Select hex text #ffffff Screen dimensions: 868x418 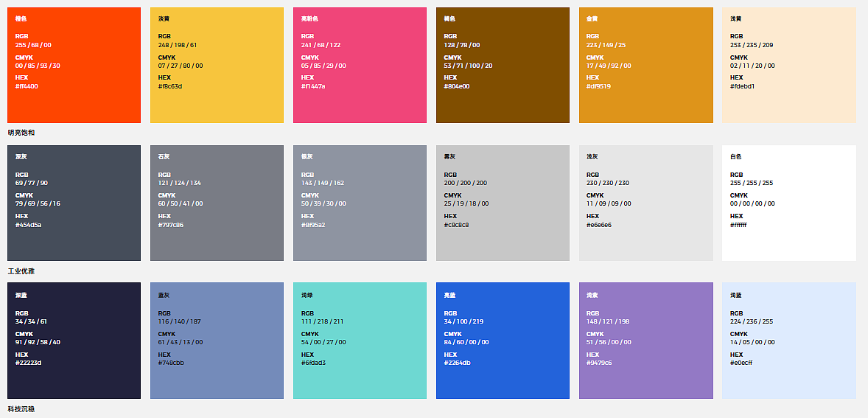coord(738,225)
